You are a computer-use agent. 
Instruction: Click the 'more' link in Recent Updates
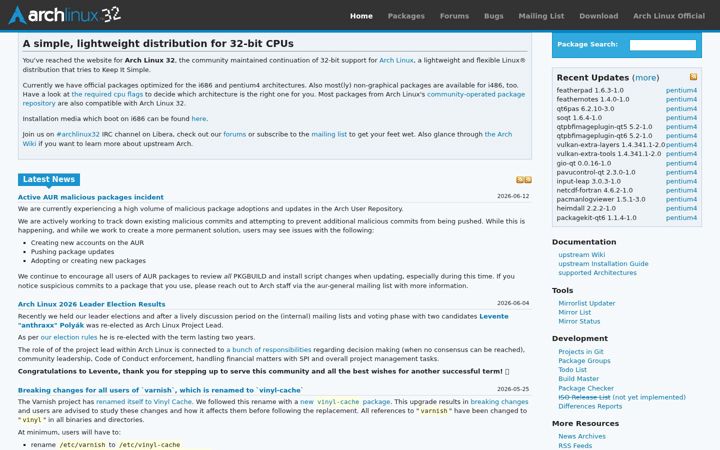click(x=646, y=78)
